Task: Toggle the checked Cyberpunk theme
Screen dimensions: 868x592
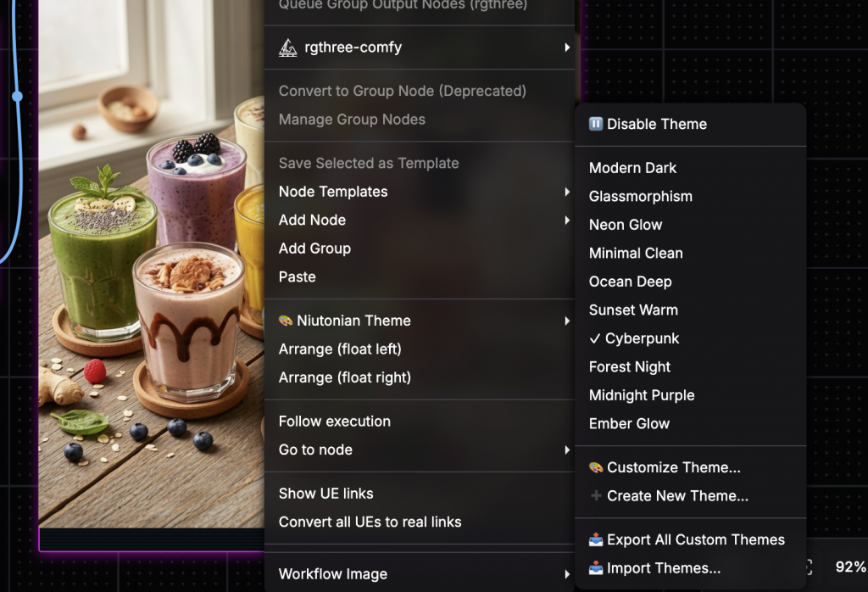Action: tap(634, 338)
